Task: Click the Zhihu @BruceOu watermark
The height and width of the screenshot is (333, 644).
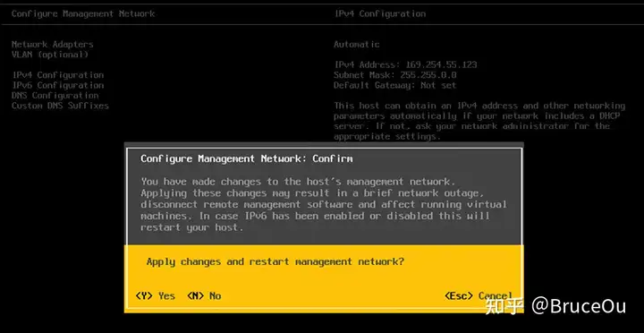Action: pos(555,307)
